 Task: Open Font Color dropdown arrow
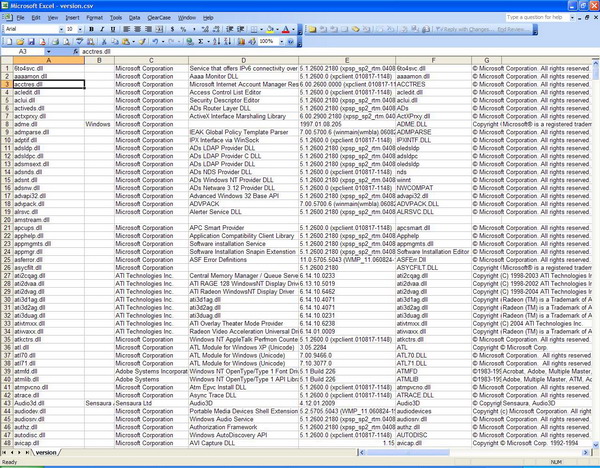pos(293,29)
